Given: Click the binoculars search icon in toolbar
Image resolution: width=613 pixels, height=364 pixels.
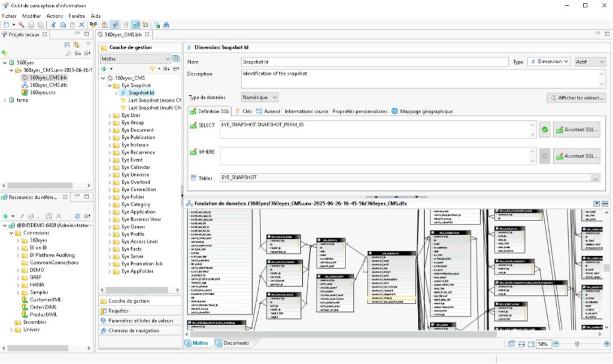Looking at the screenshot, I should tap(166, 25).
